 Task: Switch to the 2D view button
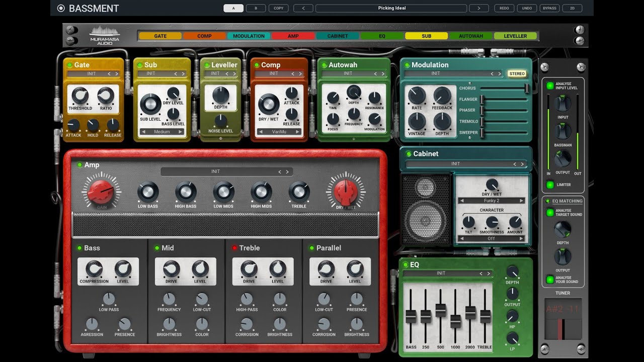point(572,8)
